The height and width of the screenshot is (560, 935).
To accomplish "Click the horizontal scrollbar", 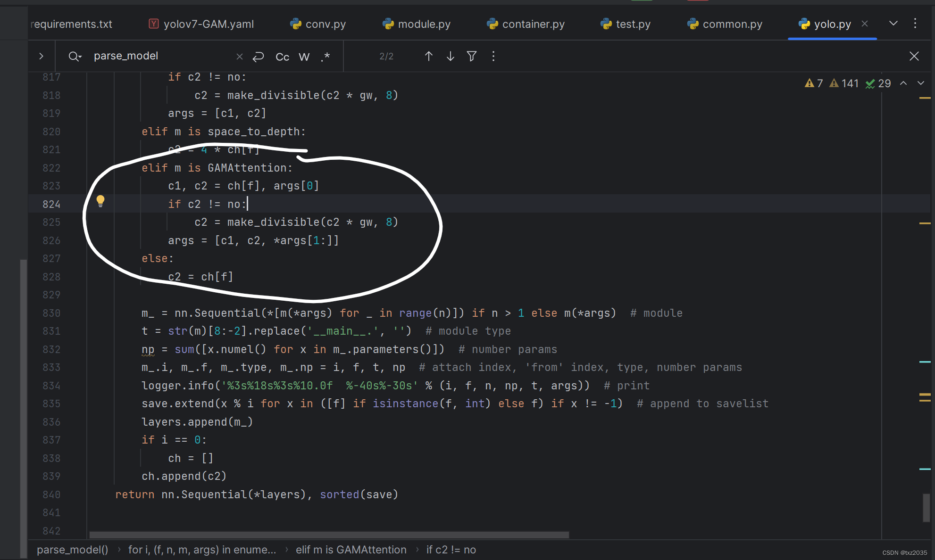I will [x=329, y=535].
